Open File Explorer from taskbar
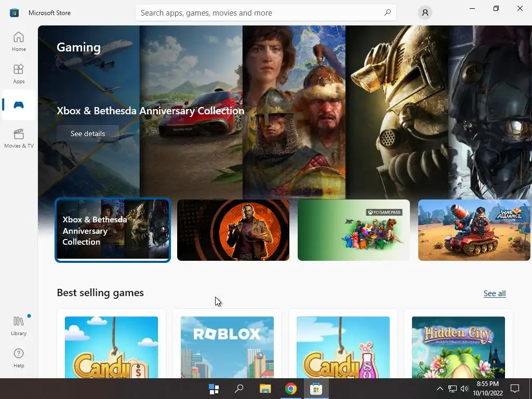 pyautogui.click(x=265, y=389)
